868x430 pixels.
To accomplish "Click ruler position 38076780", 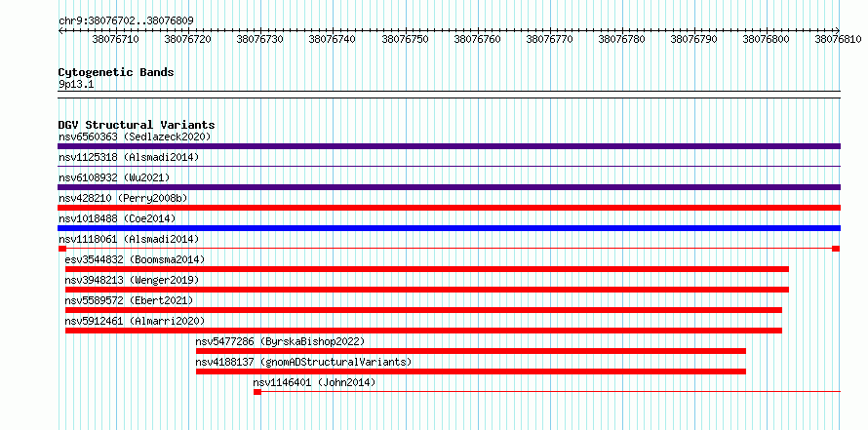I will click(622, 40).
